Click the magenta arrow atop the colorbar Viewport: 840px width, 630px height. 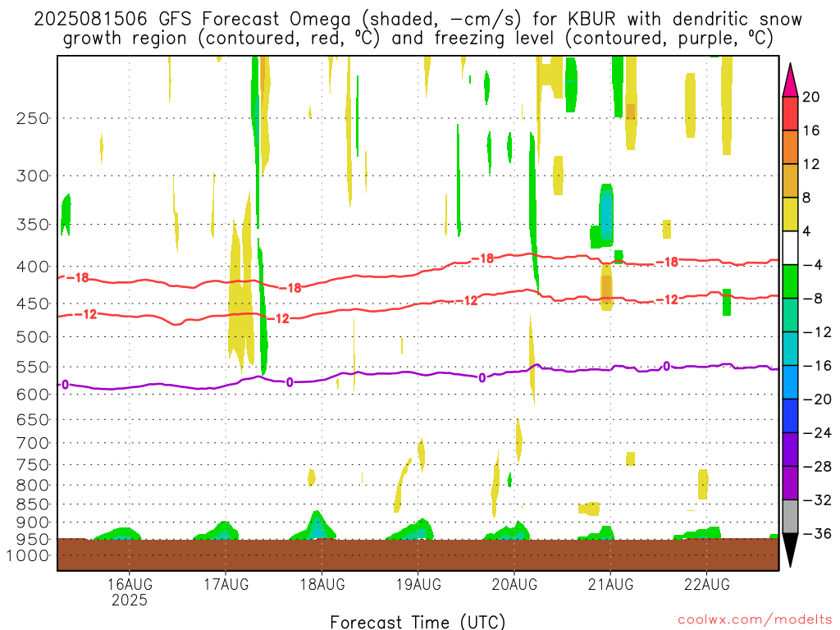(790, 81)
